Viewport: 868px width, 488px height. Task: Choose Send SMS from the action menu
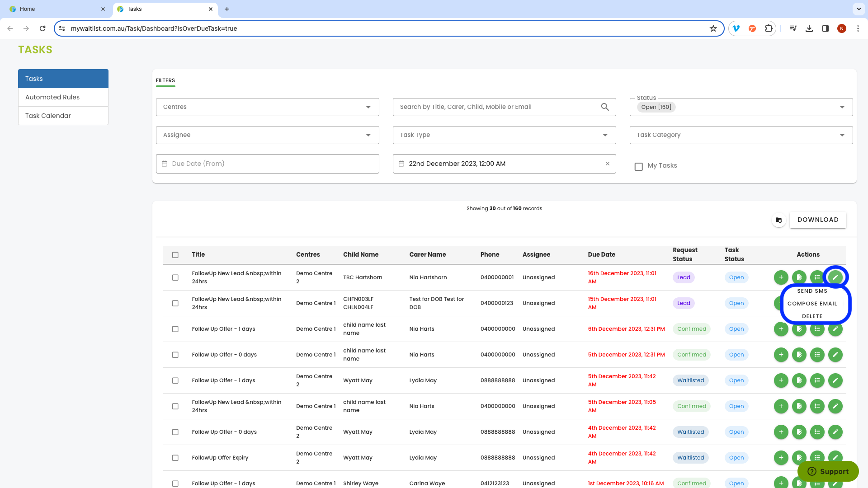(x=812, y=291)
